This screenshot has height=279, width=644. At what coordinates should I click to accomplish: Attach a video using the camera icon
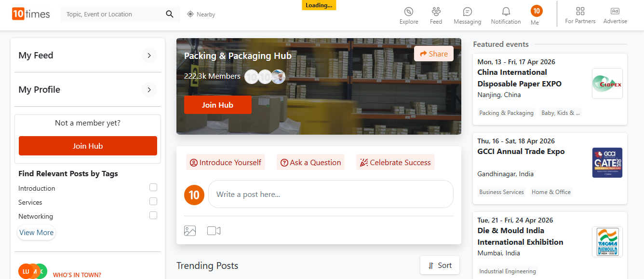(214, 231)
